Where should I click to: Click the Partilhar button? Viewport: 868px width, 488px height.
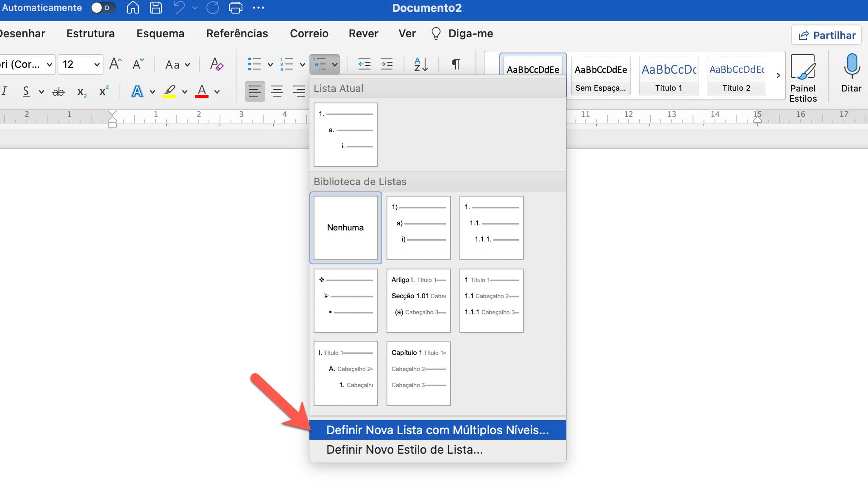[826, 35]
